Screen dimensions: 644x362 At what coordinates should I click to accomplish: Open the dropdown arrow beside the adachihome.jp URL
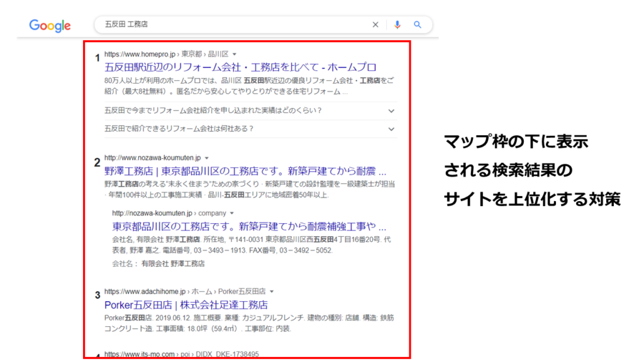click(272, 292)
